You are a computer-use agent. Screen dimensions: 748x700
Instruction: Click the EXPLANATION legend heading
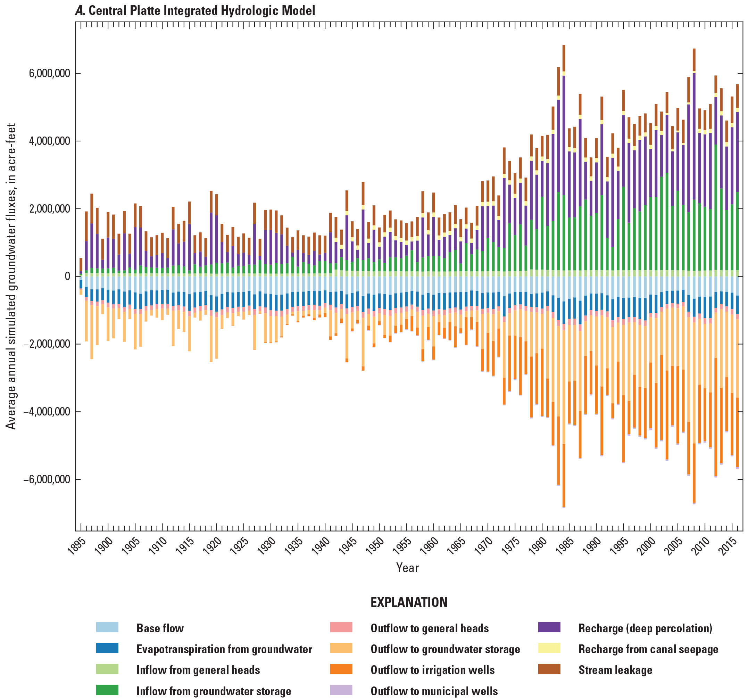tap(409, 602)
